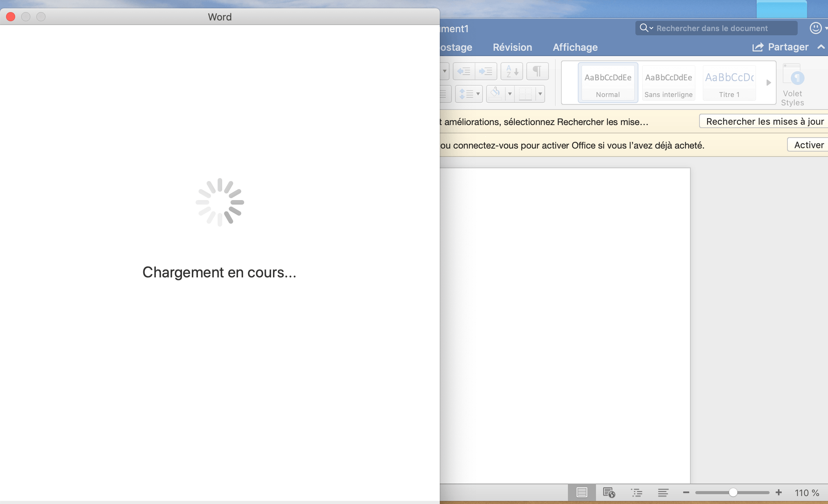Expand the styles gallery arrow
The height and width of the screenshot is (504, 828).
click(769, 83)
